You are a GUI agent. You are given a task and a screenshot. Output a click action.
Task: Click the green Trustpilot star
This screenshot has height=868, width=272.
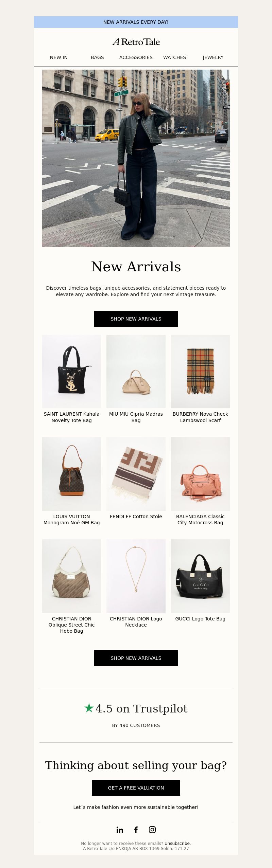pyautogui.click(x=89, y=708)
